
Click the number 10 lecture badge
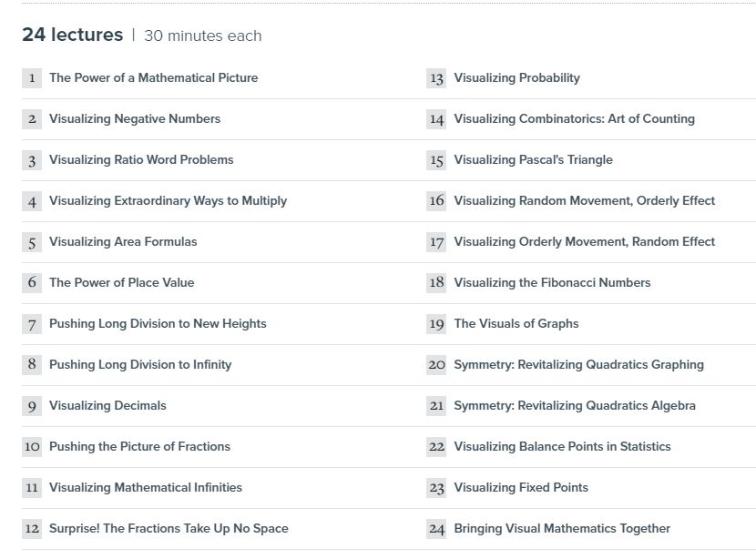click(x=32, y=447)
